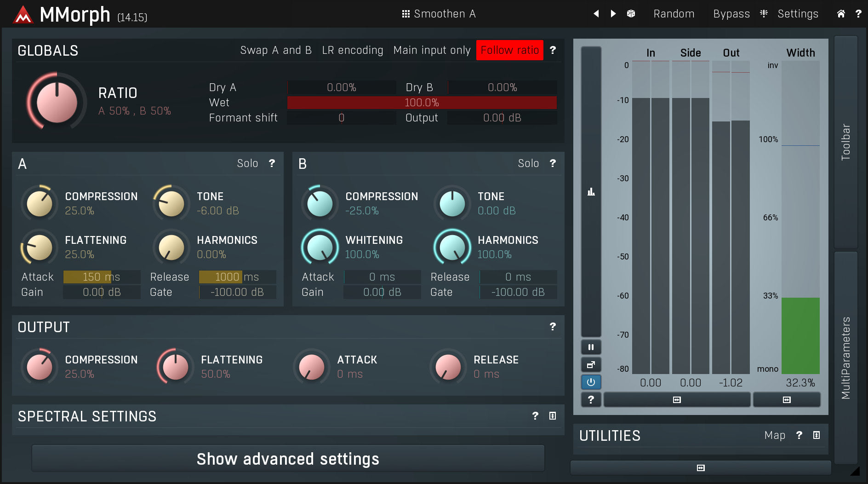Click the Wet level slider bar
Viewport: 868px width, 484px height.
pos(422,103)
